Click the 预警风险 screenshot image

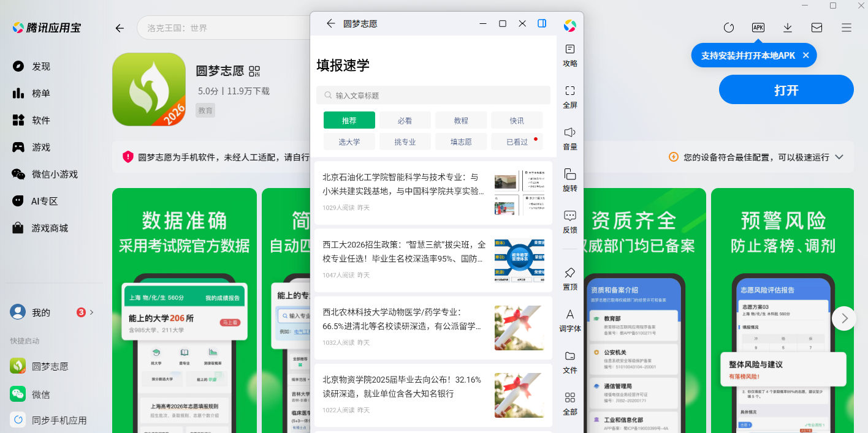(x=782, y=311)
